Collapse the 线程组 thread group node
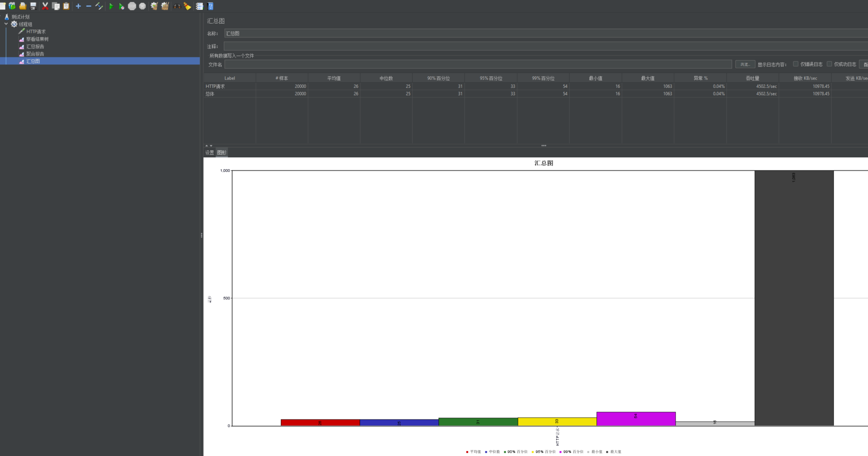This screenshot has height=456, width=868. click(x=6, y=24)
